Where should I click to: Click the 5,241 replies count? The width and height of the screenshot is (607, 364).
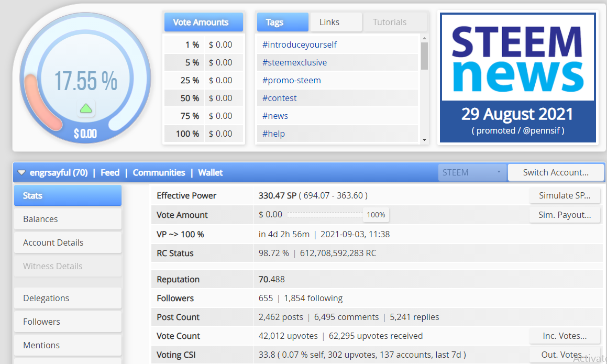pos(414,317)
